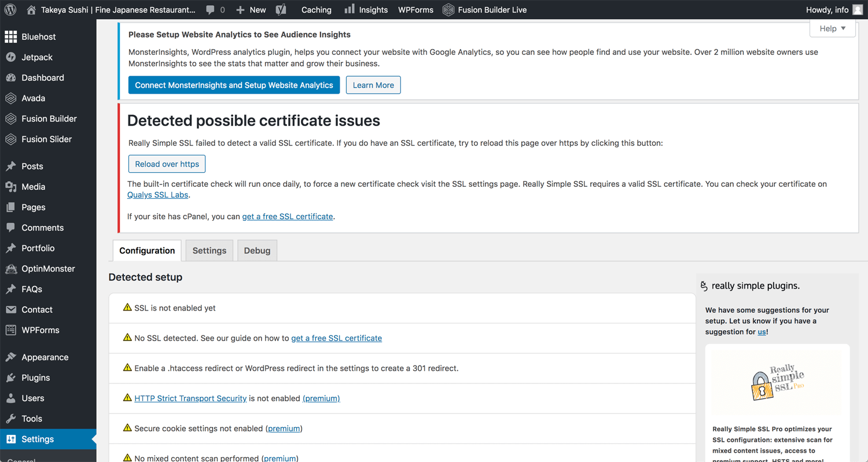
Task: Click the Settings sliders icon in the sidebar
Action: click(11, 439)
